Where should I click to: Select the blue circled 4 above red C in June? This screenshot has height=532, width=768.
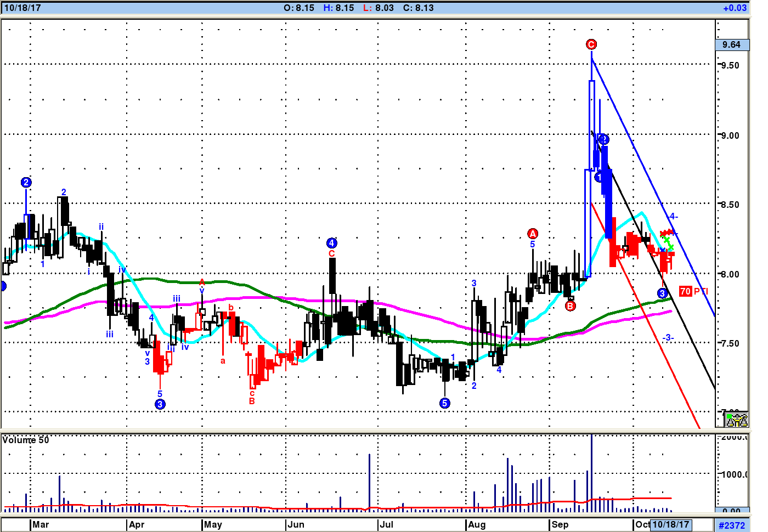click(331, 243)
